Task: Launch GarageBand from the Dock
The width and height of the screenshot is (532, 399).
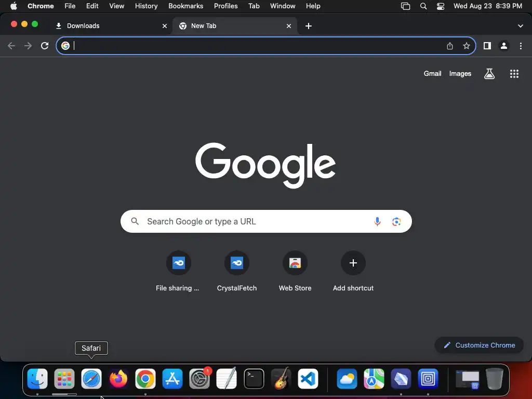Action: [281, 379]
